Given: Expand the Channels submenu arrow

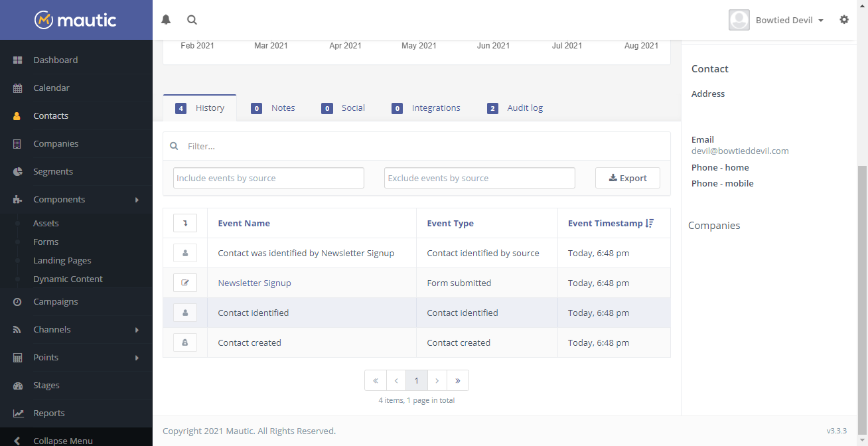Looking at the screenshot, I should pos(137,330).
